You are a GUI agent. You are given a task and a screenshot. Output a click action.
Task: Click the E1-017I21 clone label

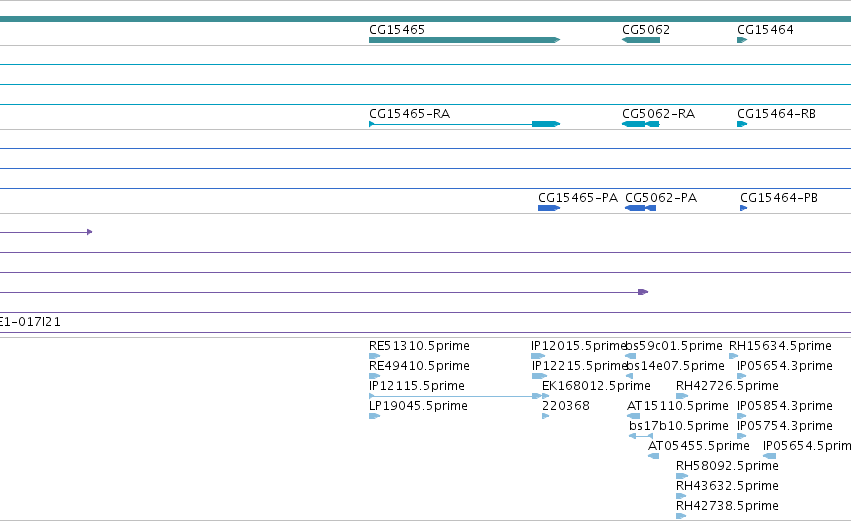pos(30,322)
